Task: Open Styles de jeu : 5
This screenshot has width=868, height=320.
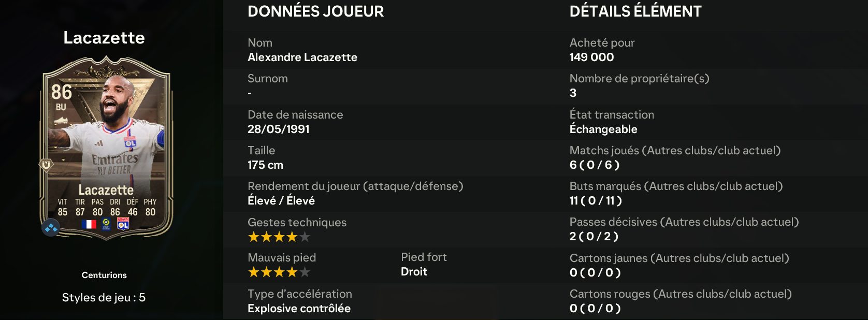Action: tap(104, 298)
